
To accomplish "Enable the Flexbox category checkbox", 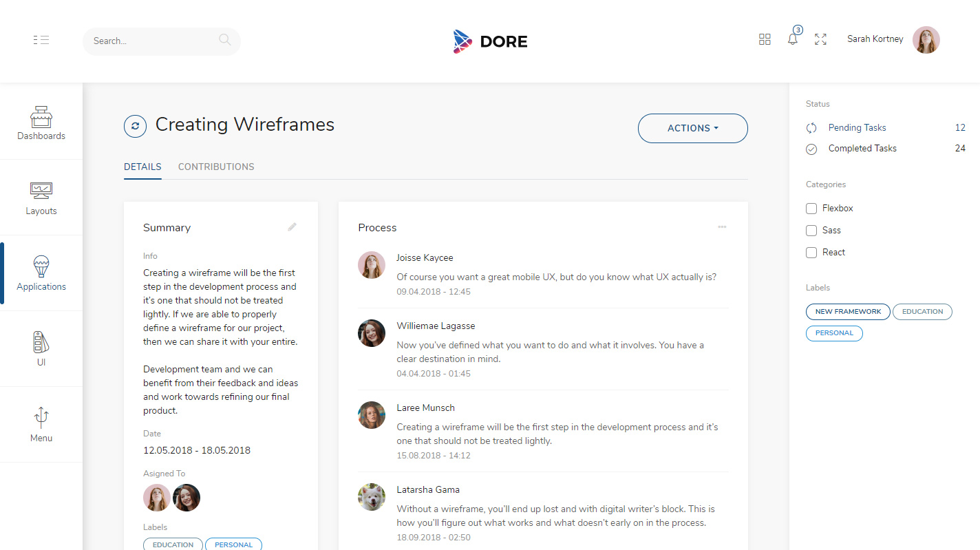I will [x=811, y=209].
